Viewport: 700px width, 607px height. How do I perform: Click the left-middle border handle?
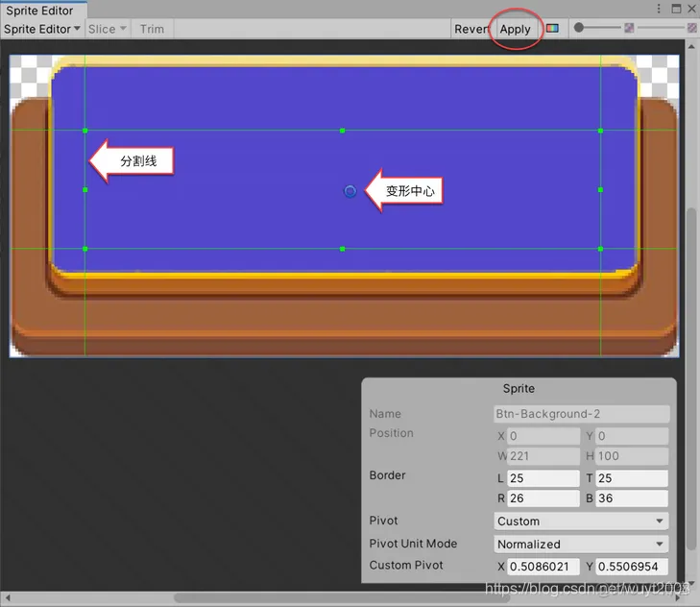click(x=85, y=190)
